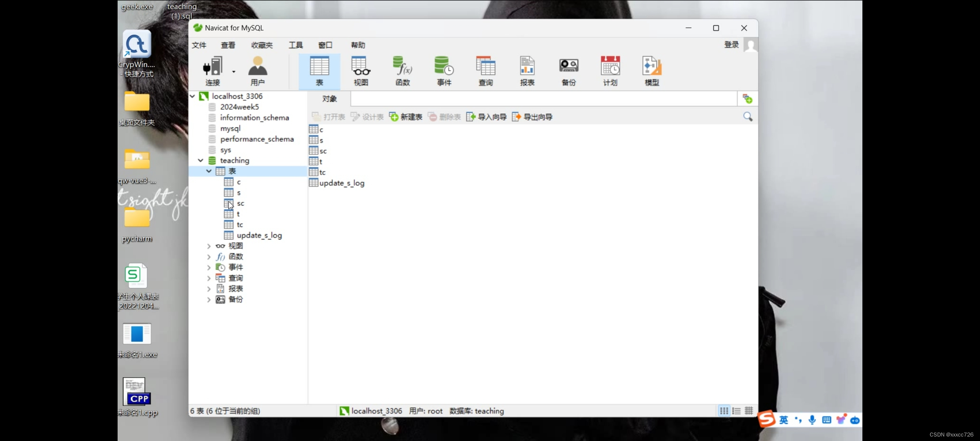Click the 导出向导 (Export Wizard) button
Viewport: 980px width, 441px height.
532,117
